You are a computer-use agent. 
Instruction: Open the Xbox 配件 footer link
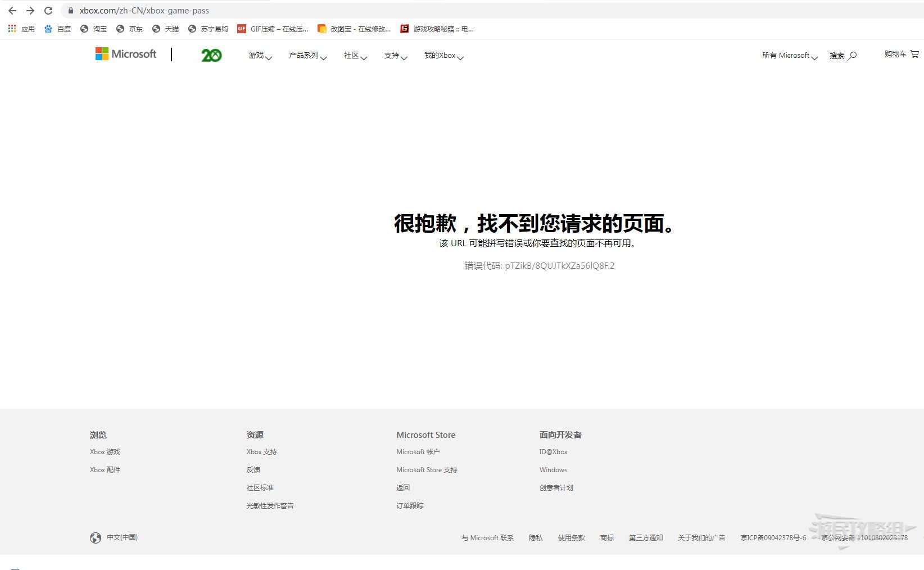click(105, 470)
